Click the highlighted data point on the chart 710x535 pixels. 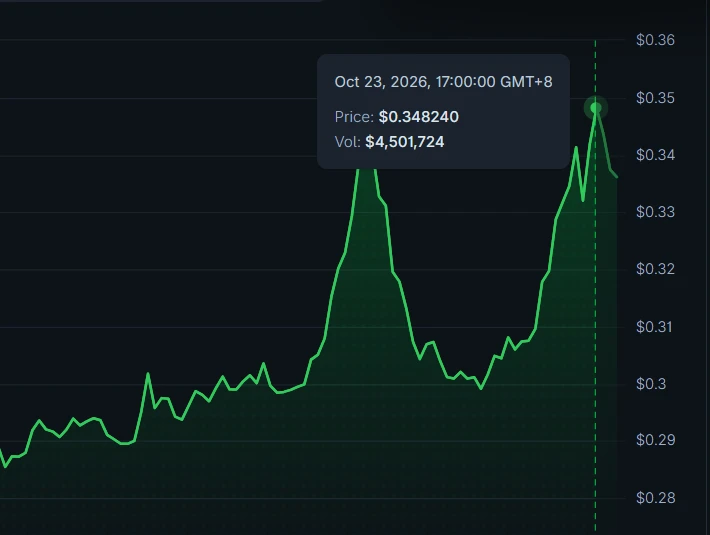coord(595,108)
